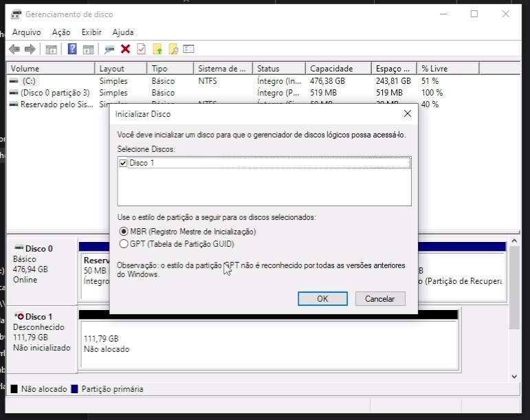Open the Ação menu

click(x=61, y=32)
